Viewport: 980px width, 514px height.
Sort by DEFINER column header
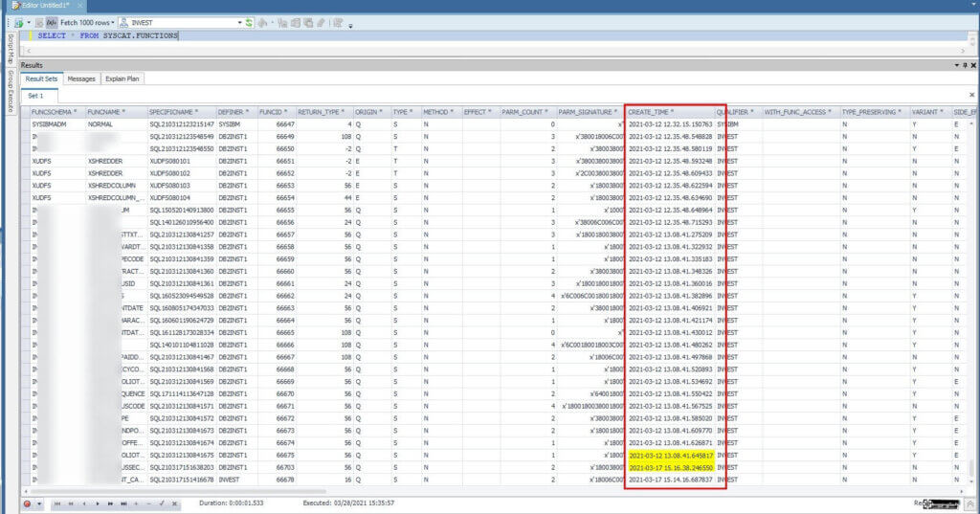tap(237, 112)
